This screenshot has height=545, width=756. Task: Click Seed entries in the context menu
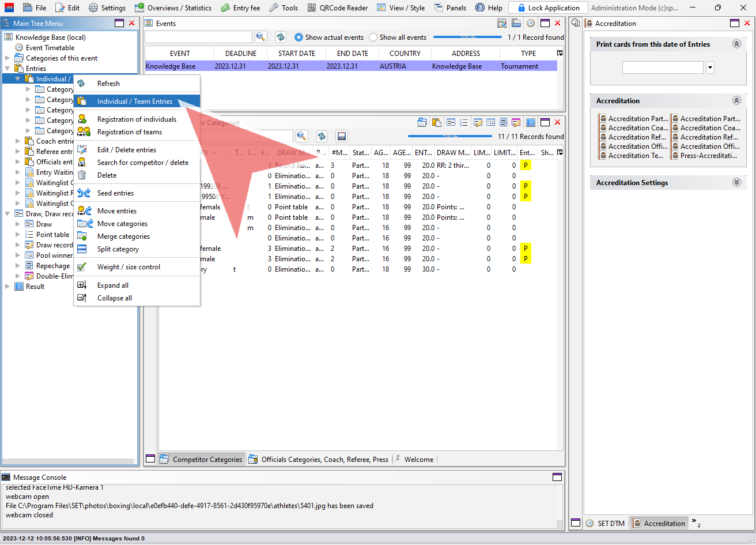(115, 193)
